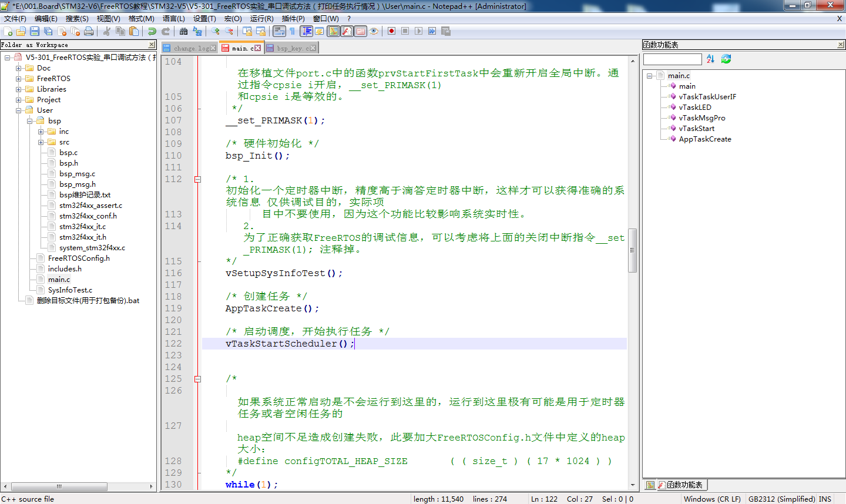The width and height of the screenshot is (846, 504).
Task: Open the 语言(L) menu
Action: (x=174, y=19)
